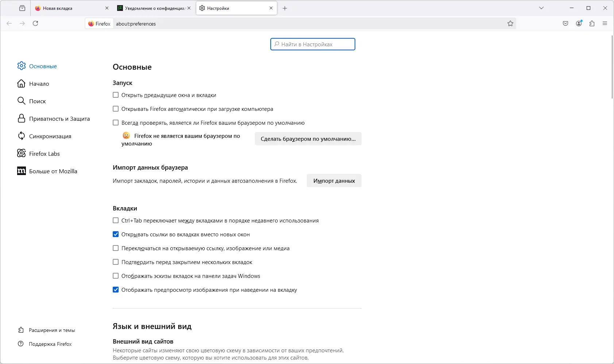Expand the list all tabs dropdown arrow
This screenshot has width=614, height=364.
tap(541, 8)
